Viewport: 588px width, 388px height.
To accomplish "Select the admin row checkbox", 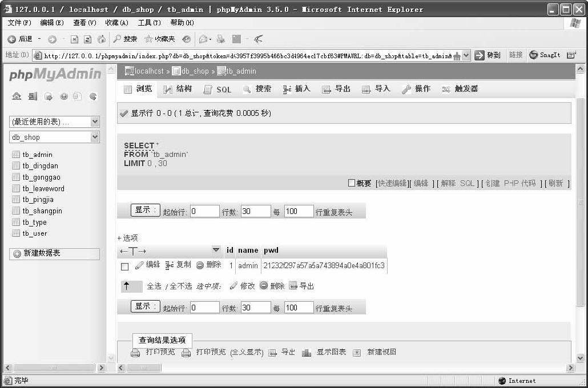I will [125, 266].
